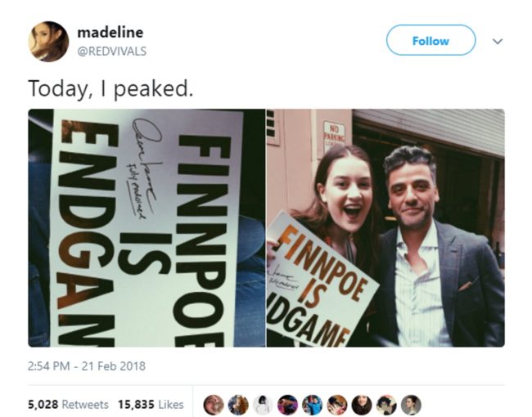Open the sixth liker avatar
The width and height of the screenshot is (532, 417).
coord(337,405)
